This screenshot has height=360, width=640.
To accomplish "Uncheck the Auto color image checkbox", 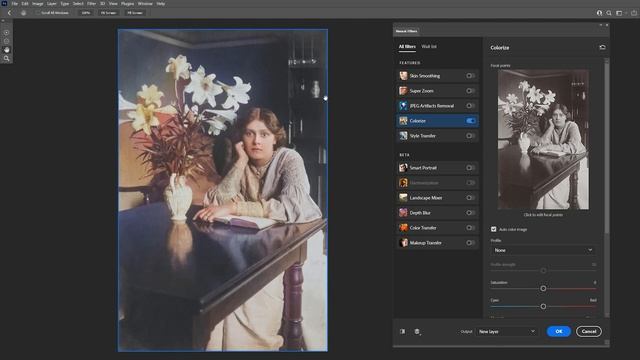I will (493, 229).
